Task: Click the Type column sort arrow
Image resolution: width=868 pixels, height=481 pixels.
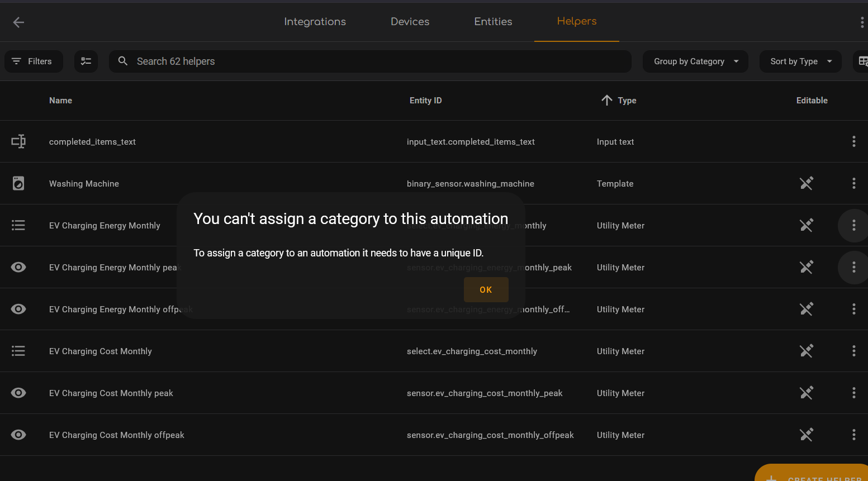Action: pyautogui.click(x=606, y=100)
